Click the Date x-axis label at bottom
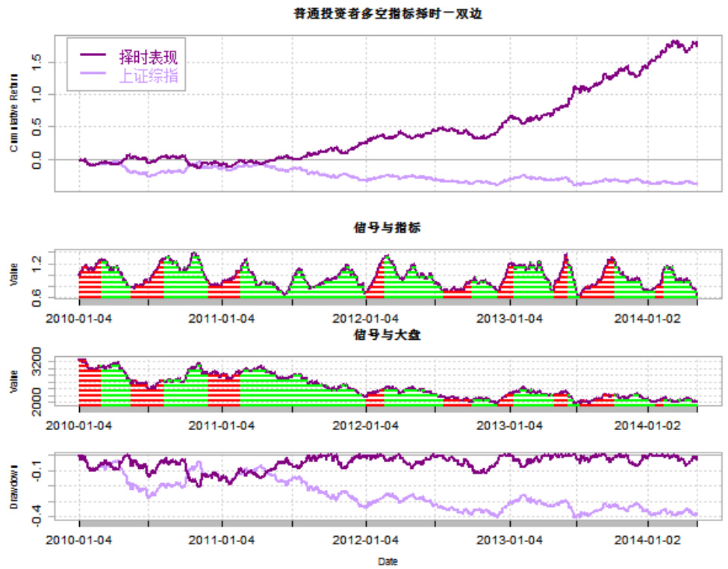Image resolution: width=728 pixels, height=569 pixels. [x=387, y=561]
